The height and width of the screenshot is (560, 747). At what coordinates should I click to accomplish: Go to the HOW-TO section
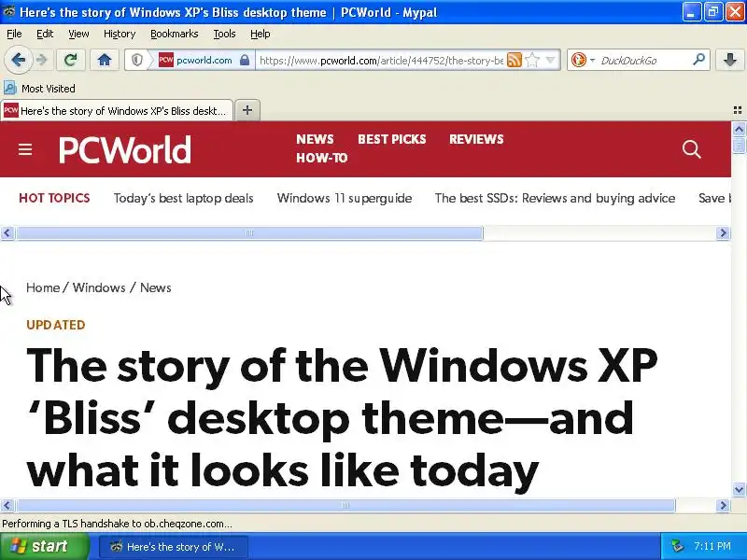[322, 158]
